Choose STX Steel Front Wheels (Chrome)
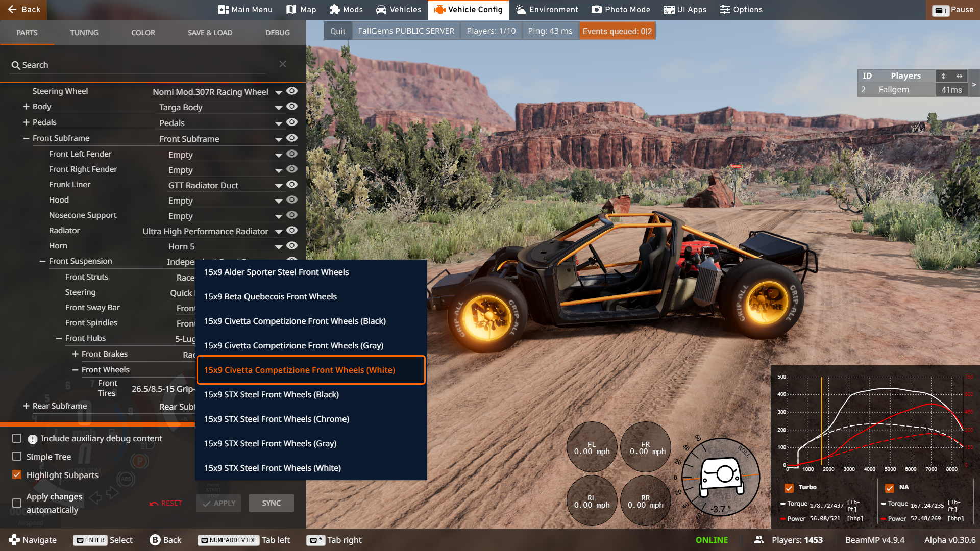The image size is (980, 551). click(x=311, y=419)
